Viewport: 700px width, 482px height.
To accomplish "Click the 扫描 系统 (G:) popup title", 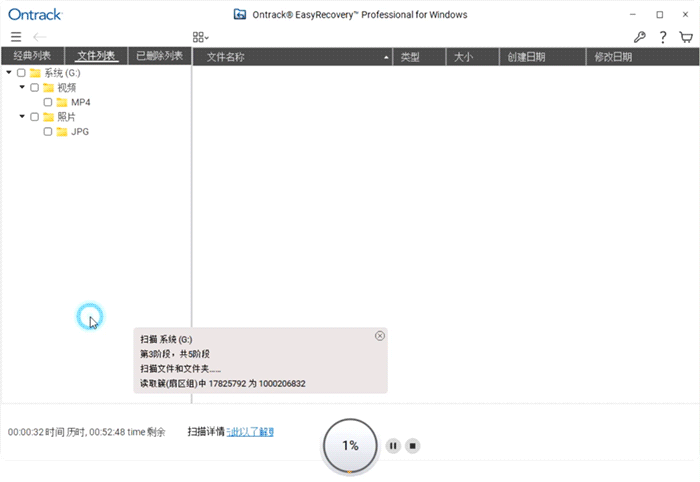I will click(x=166, y=339).
